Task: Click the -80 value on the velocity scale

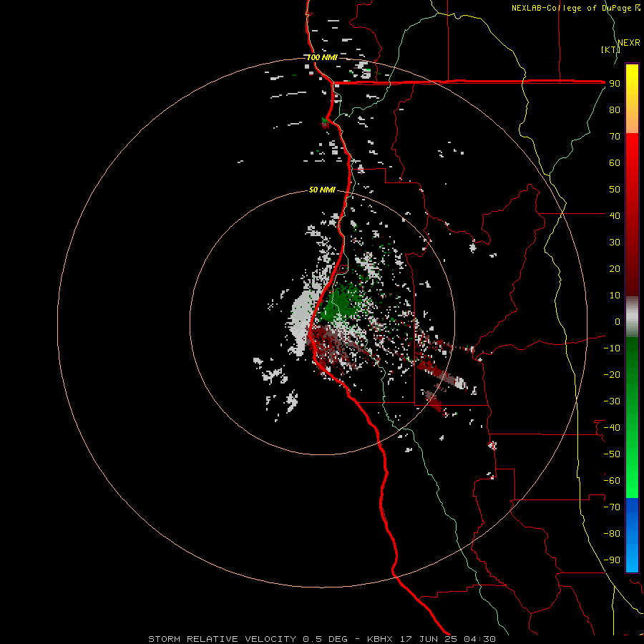Action: tap(612, 534)
